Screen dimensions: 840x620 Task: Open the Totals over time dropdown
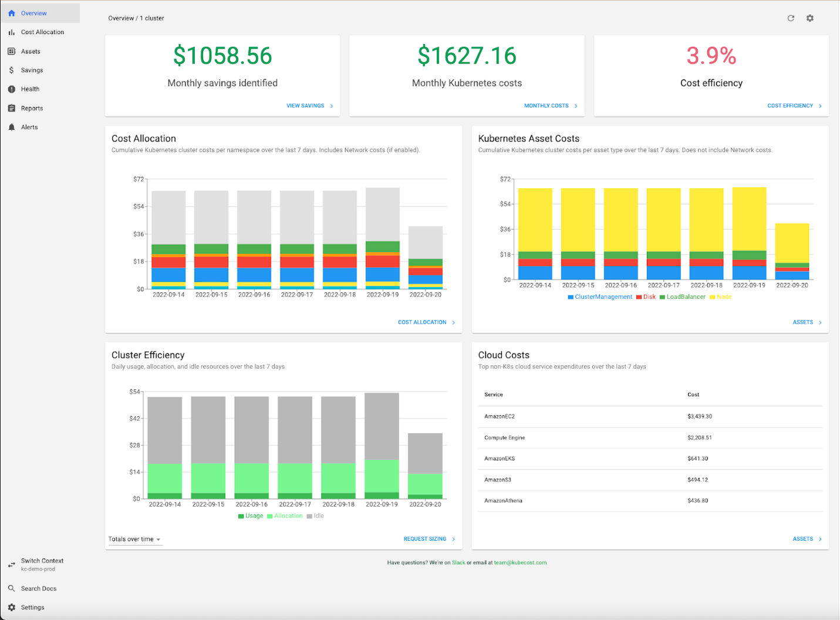[134, 538]
